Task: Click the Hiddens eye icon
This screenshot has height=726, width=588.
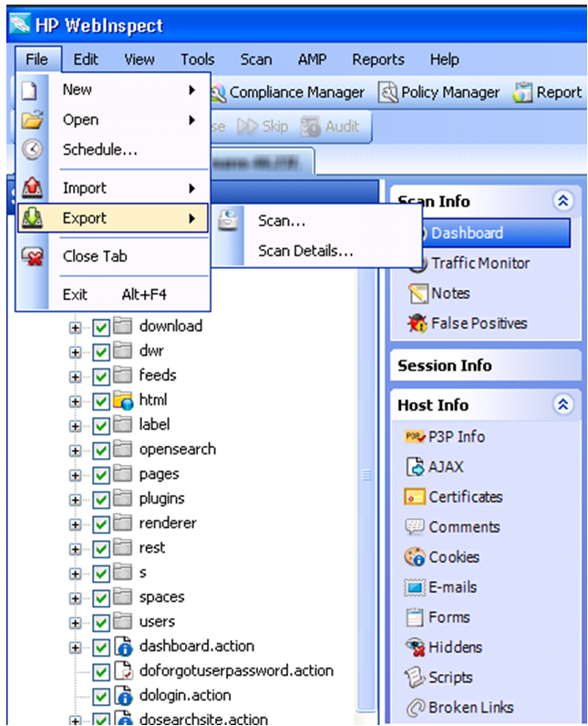Action: tap(415, 648)
